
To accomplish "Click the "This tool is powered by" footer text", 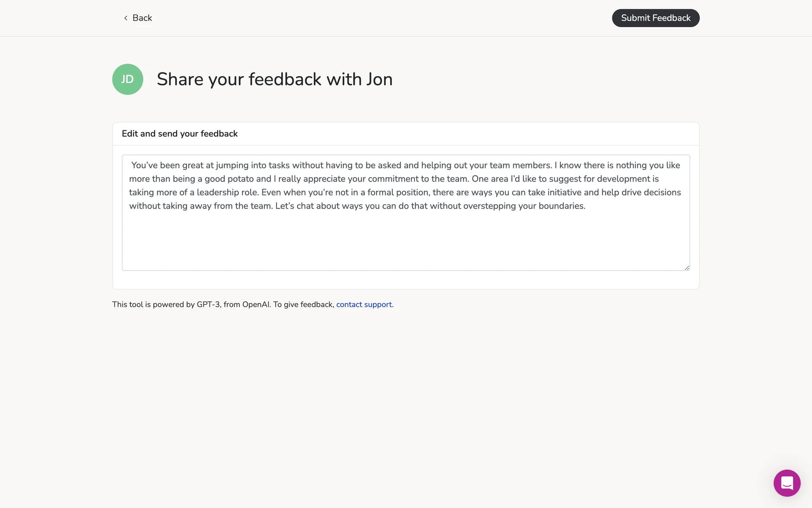I will pyautogui.click(x=153, y=304).
